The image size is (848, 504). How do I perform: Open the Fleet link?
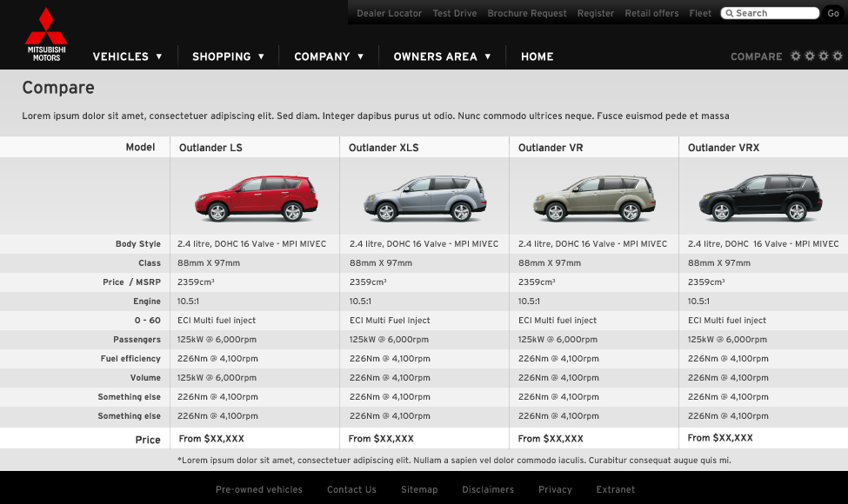point(700,14)
